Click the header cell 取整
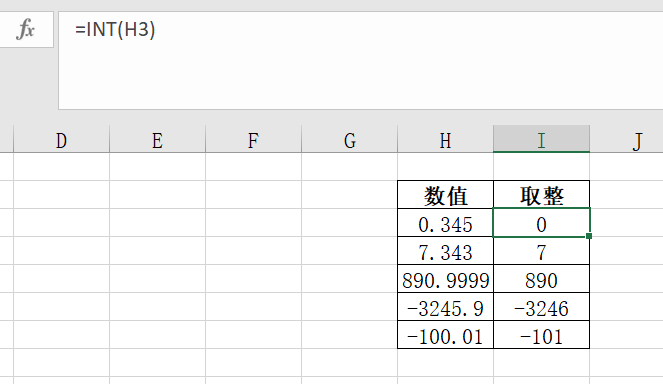The image size is (663, 384). [x=541, y=195]
